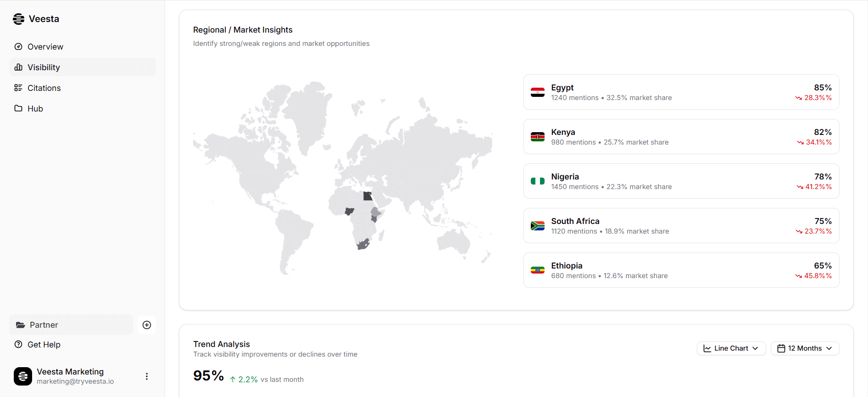Click the Partner folder button

pos(71,325)
